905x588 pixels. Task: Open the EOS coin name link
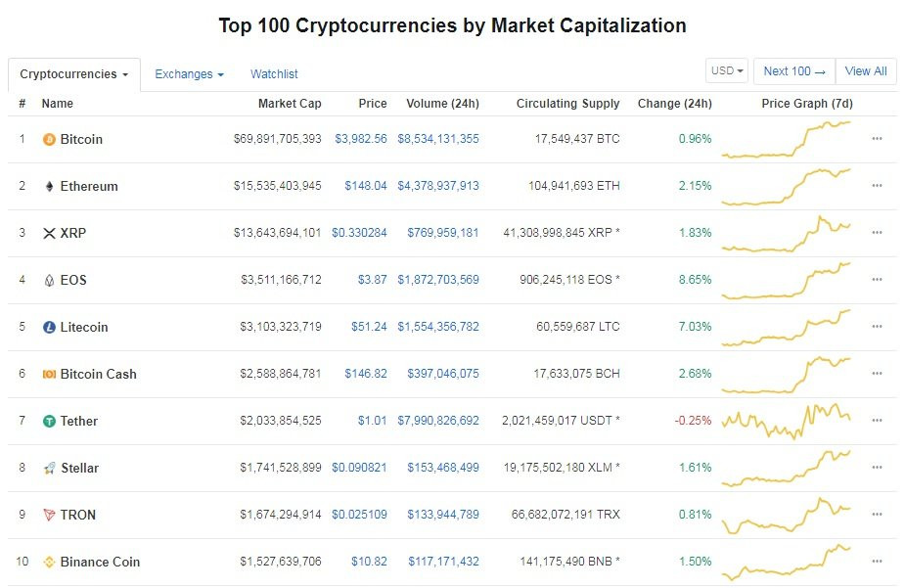point(73,281)
